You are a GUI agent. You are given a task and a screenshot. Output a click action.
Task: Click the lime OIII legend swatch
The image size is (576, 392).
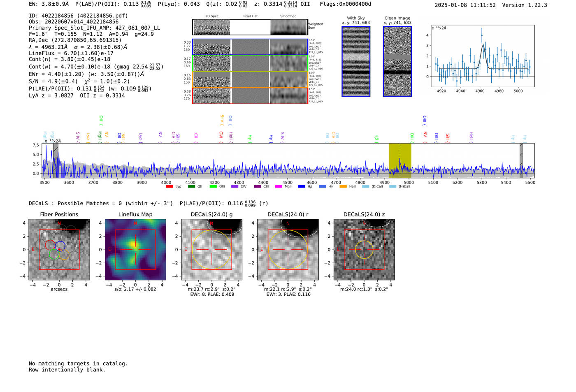pos(213,187)
